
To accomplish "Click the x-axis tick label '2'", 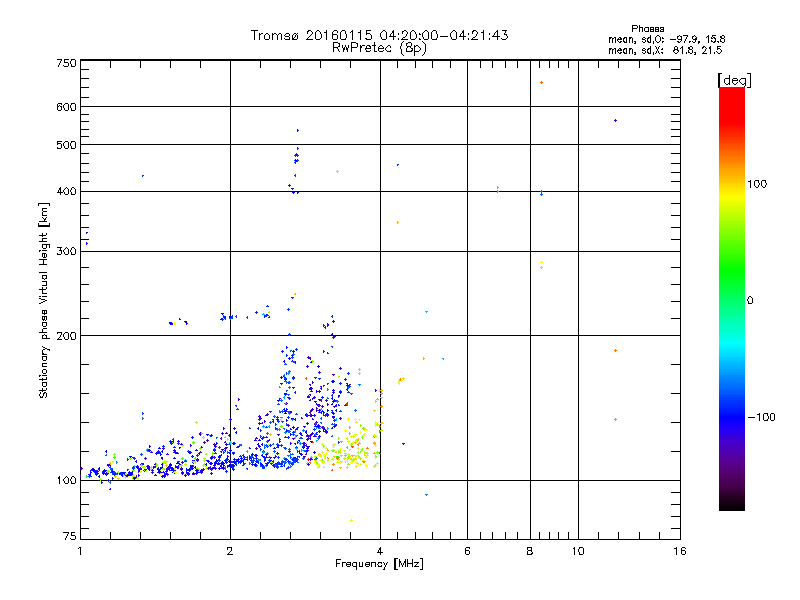I will tap(230, 551).
